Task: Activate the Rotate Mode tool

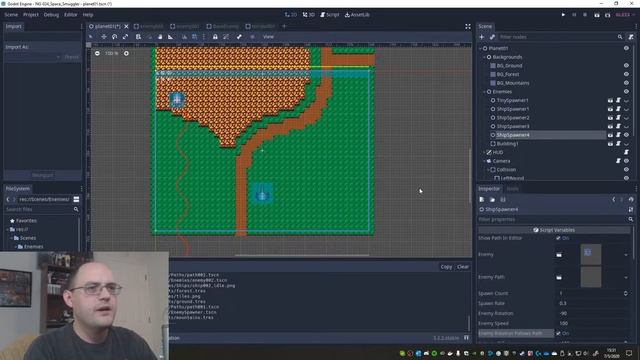Action: (x=114, y=37)
